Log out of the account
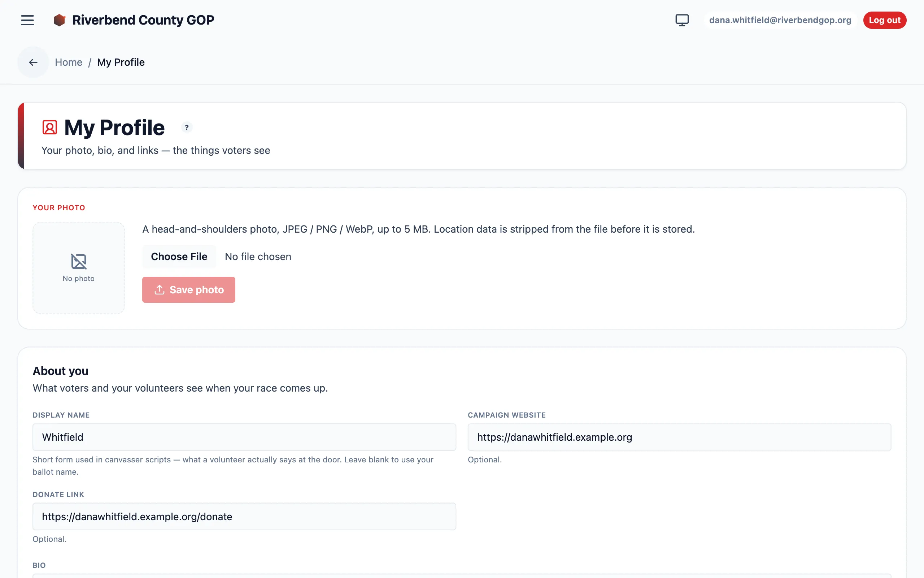Image resolution: width=924 pixels, height=578 pixels. coord(885,20)
